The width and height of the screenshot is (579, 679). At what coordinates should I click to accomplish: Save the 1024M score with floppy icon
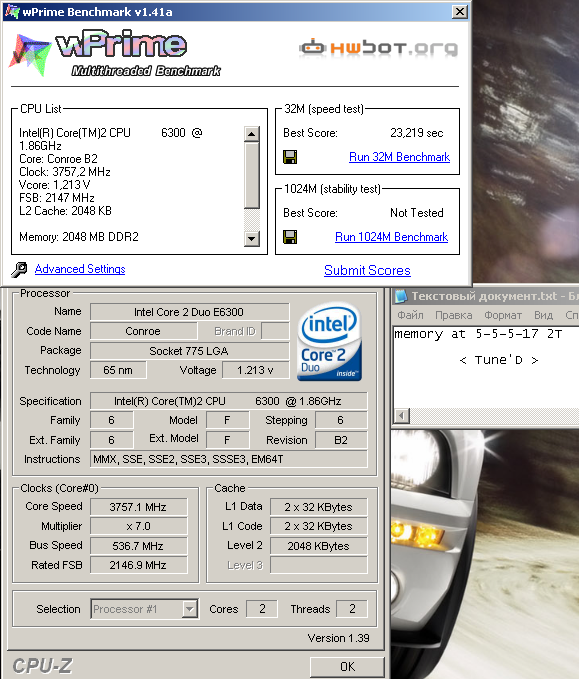(290, 237)
